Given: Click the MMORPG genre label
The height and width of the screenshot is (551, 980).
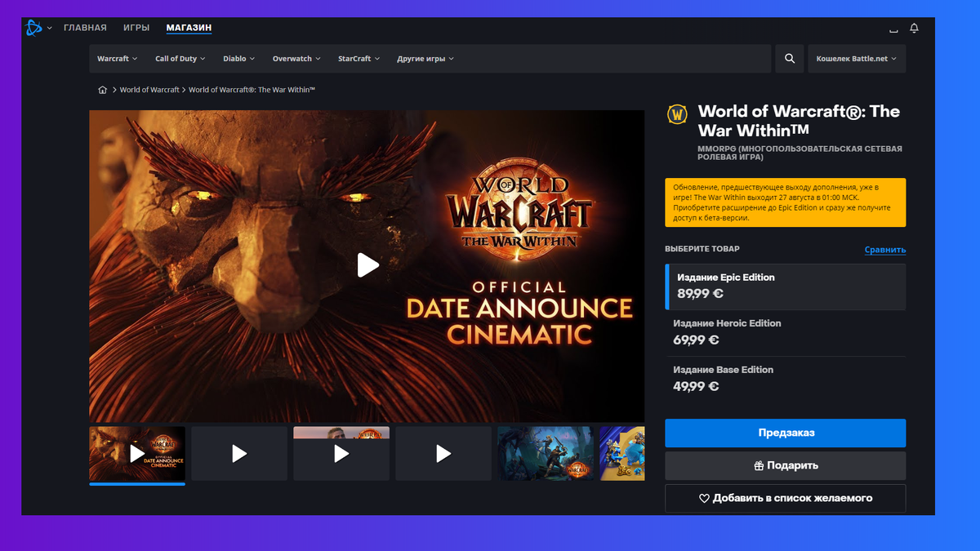Looking at the screenshot, I should point(800,153).
